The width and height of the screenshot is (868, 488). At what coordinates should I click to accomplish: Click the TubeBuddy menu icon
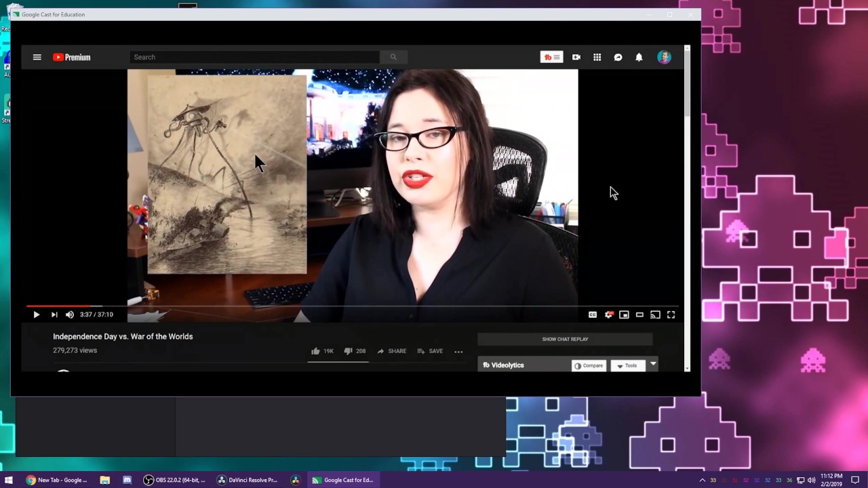pyautogui.click(x=551, y=58)
